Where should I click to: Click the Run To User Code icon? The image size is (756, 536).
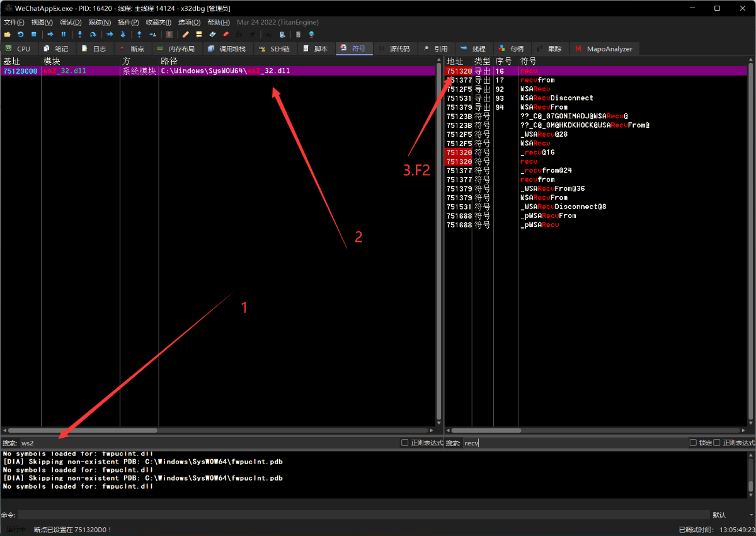point(152,34)
